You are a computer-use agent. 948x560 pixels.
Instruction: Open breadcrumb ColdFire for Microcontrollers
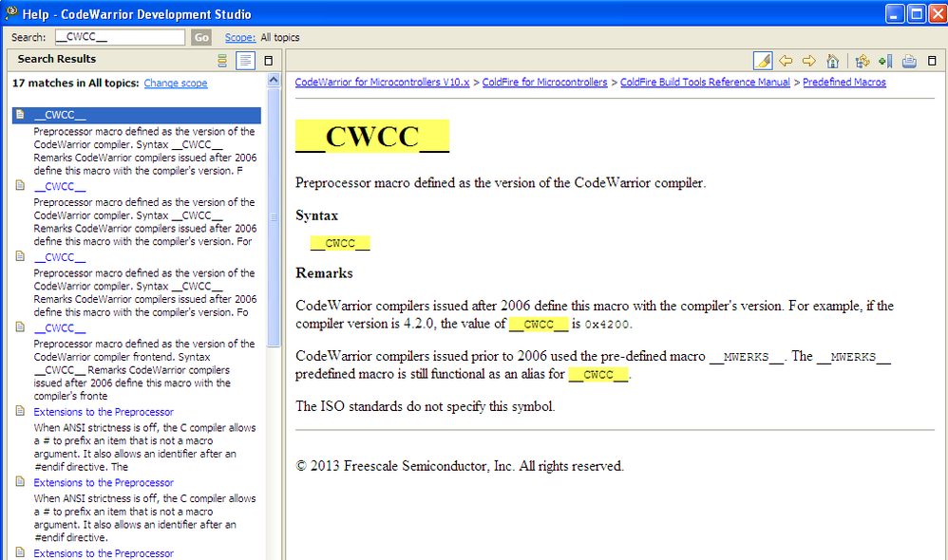pyautogui.click(x=544, y=83)
